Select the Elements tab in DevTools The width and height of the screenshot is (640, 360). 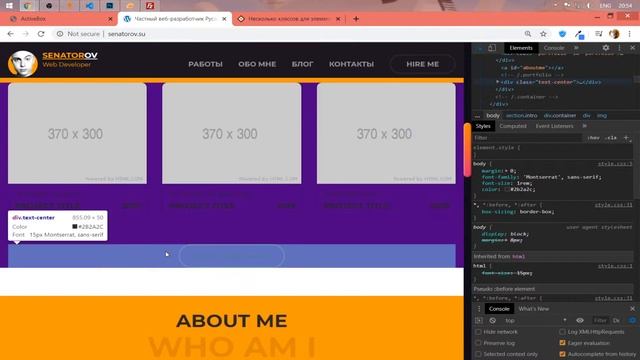[521, 48]
